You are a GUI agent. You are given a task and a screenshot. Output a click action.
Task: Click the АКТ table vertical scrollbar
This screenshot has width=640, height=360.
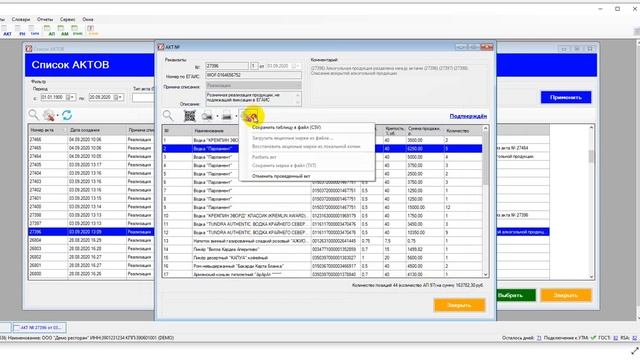click(485, 202)
